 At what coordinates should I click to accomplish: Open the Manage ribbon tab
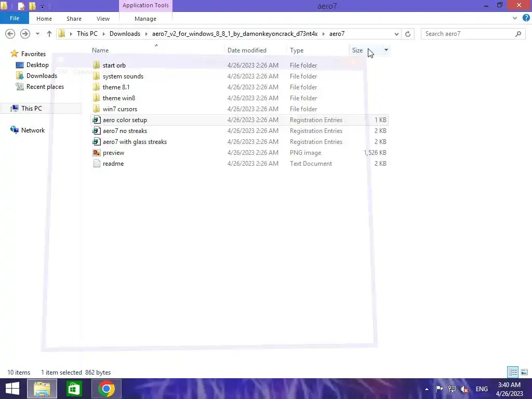click(145, 19)
